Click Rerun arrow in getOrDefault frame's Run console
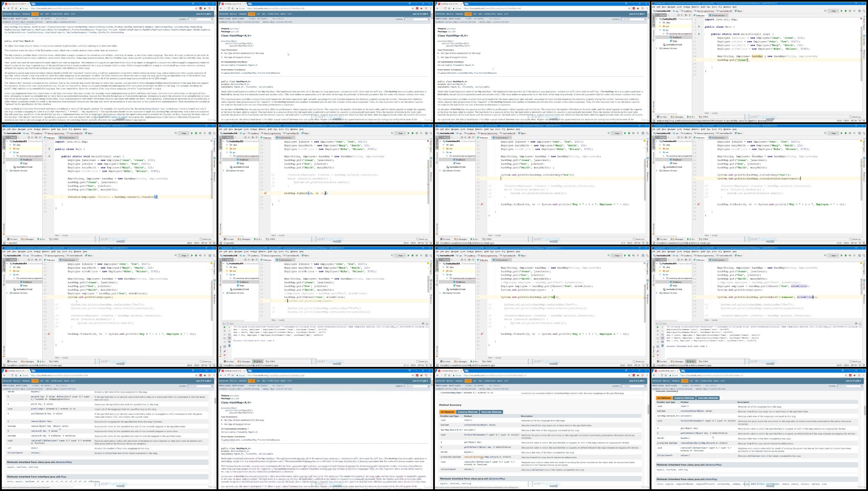The height and width of the screenshot is (491, 868). (658, 327)
